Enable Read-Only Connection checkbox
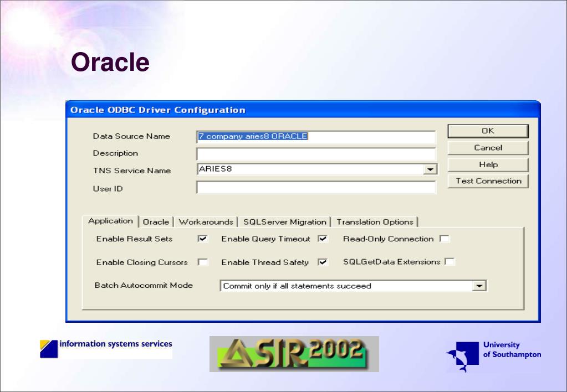Image resolution: width=567 pixels, height=392 pixels. tap(445, 239)
